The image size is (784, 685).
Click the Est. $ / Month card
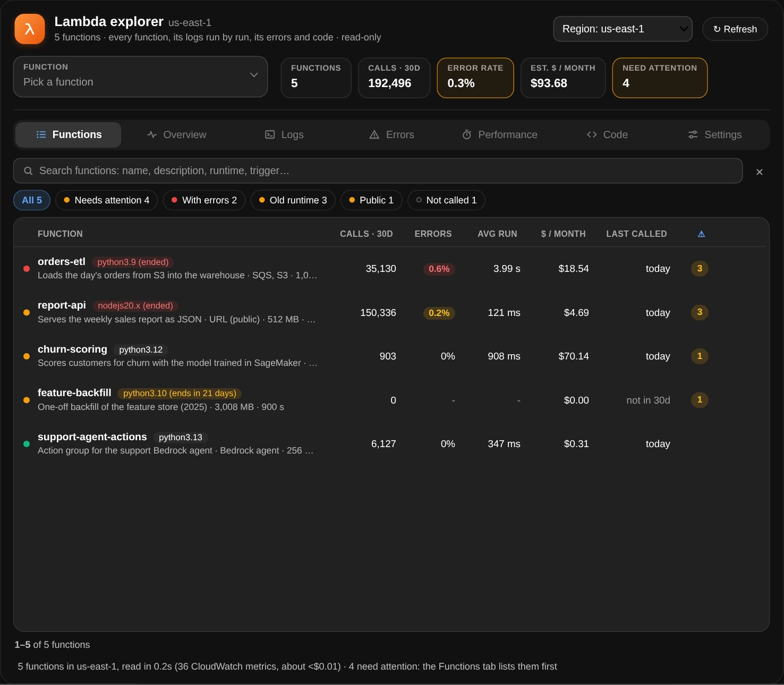coord(563,78)
